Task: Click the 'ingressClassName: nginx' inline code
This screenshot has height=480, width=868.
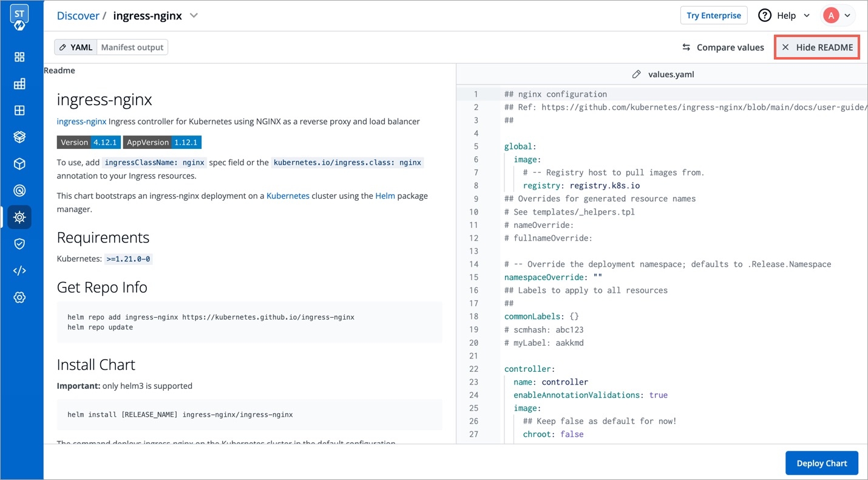Action: [154, 163]
